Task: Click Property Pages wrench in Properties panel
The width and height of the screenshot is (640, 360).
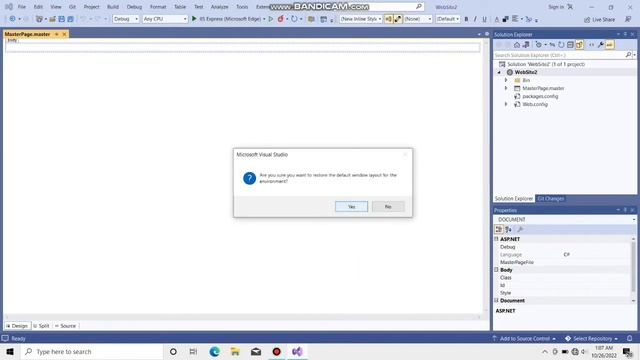Action: tap(520, 229)
